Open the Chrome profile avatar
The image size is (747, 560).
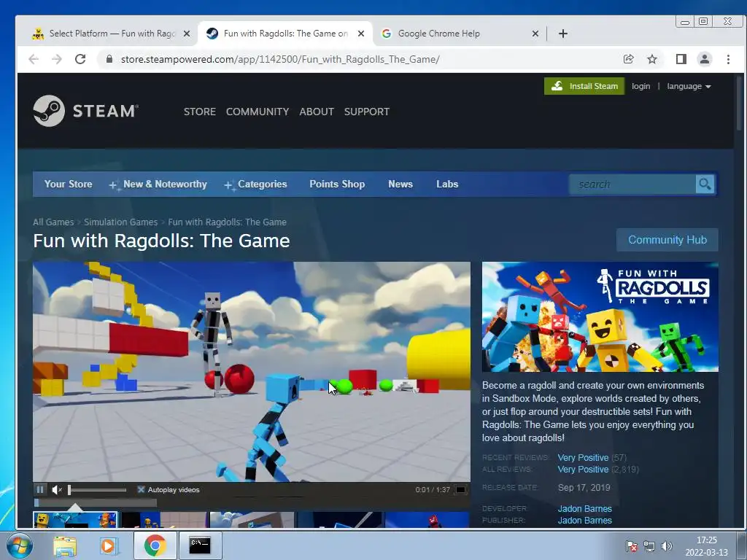click(704, 59)
